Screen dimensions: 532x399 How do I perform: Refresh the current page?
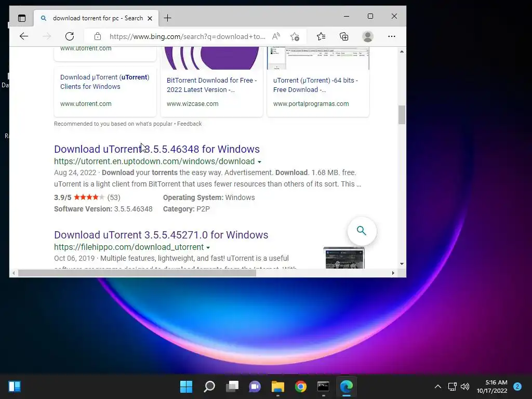(70, 36)
